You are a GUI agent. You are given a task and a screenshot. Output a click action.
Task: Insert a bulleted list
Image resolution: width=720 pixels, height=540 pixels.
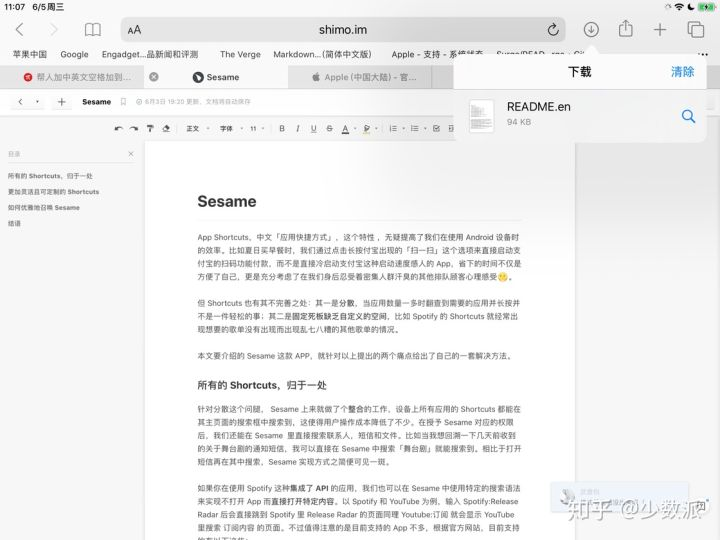tap(415, 129)
